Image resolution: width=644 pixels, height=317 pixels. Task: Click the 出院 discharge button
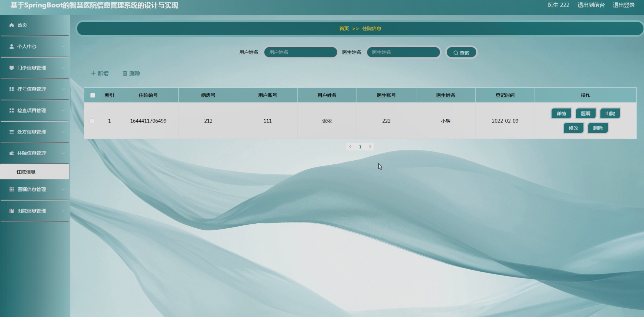[x=610, y=113]
